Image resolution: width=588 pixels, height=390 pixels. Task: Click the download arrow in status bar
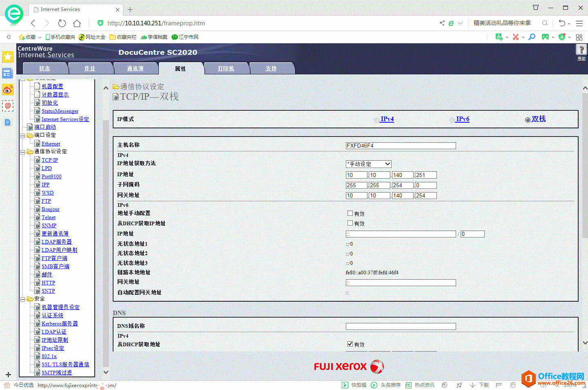click(472, 385)
